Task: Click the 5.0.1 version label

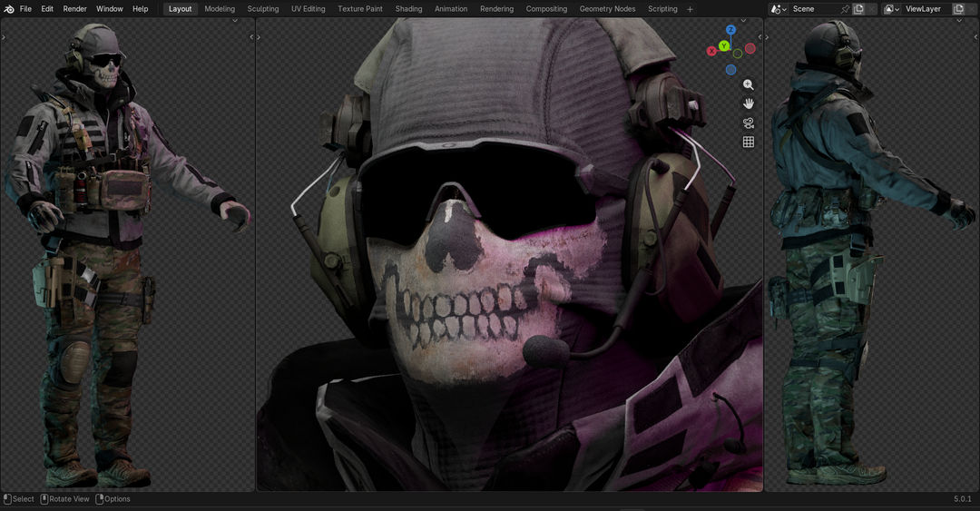Action: point(963,499)
